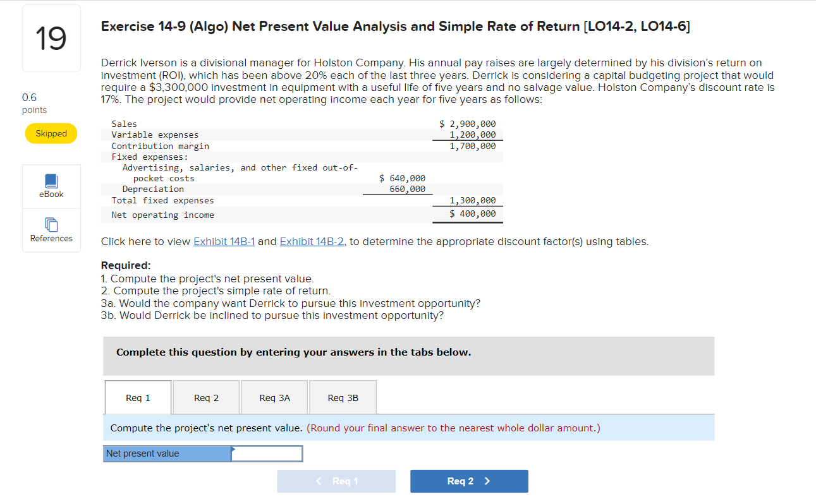Switch to the Req 2 tab

pos(205,397)
